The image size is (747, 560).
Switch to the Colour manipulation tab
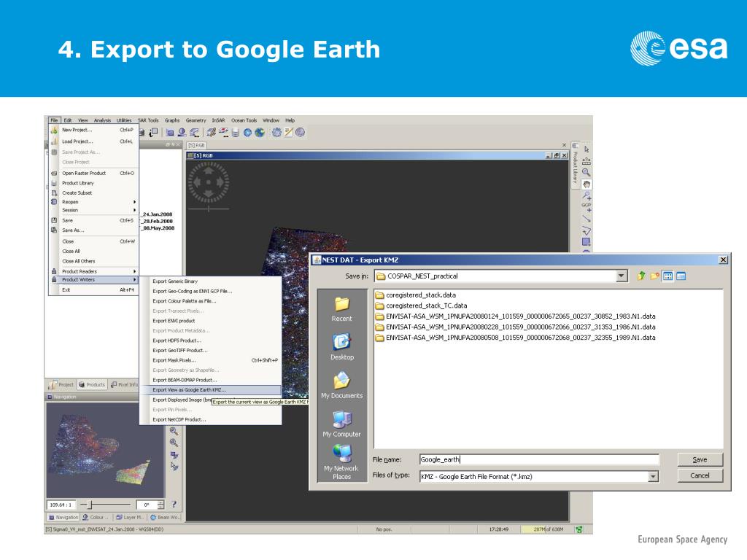click(96, 517)
